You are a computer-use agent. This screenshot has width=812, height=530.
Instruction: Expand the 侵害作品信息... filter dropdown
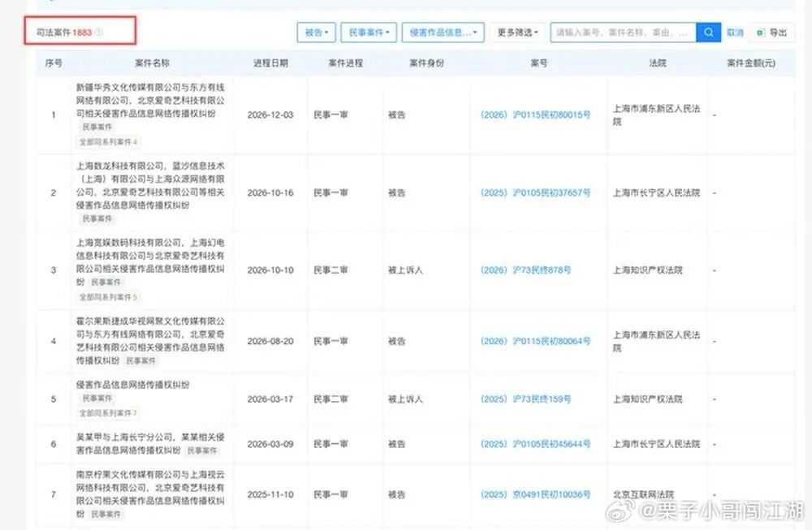[443, 32]
